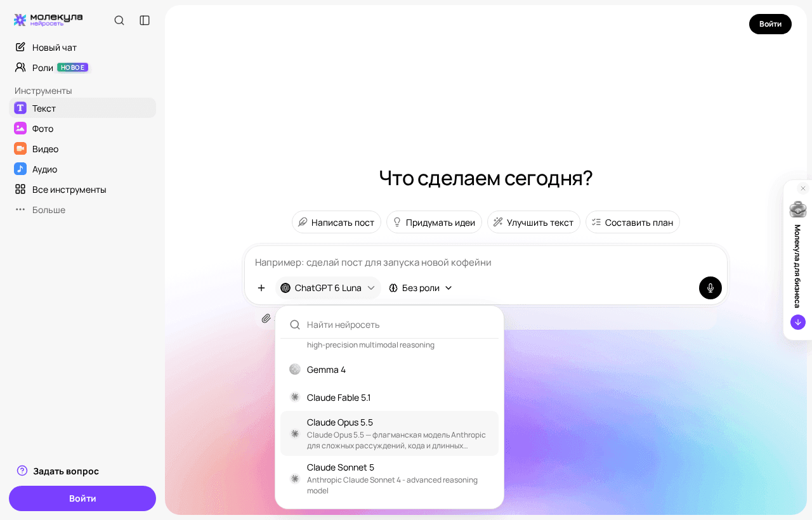Click the plus icon in the prompt box

tap(261, 288)
